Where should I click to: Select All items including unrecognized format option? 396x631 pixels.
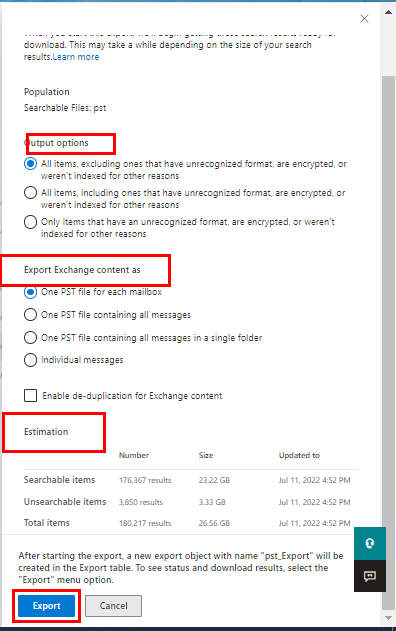[31, 193]
